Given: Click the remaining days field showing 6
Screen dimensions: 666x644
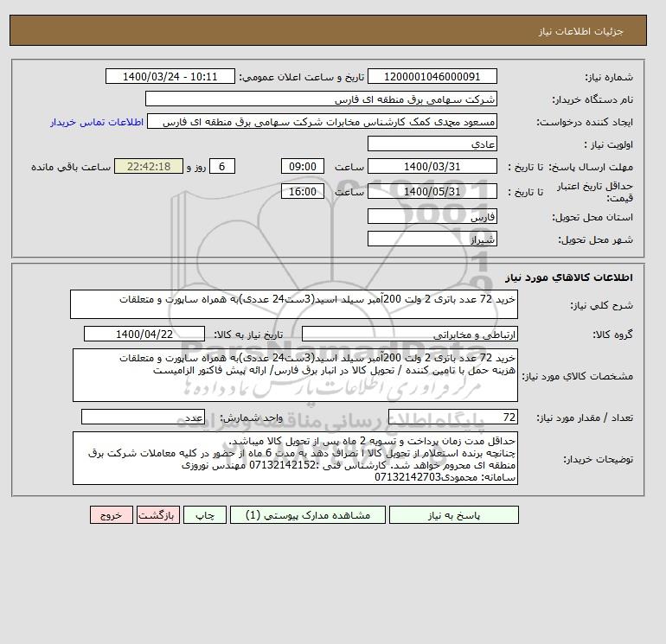Looking at the screenshot, I should (x=221, y=167).
